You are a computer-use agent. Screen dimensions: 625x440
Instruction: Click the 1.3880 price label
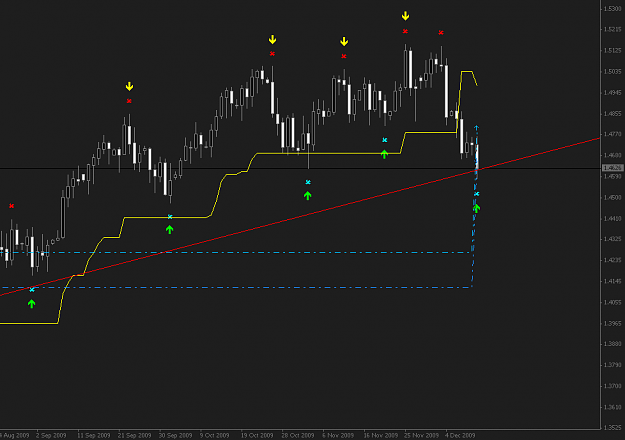tap(612, 344)
